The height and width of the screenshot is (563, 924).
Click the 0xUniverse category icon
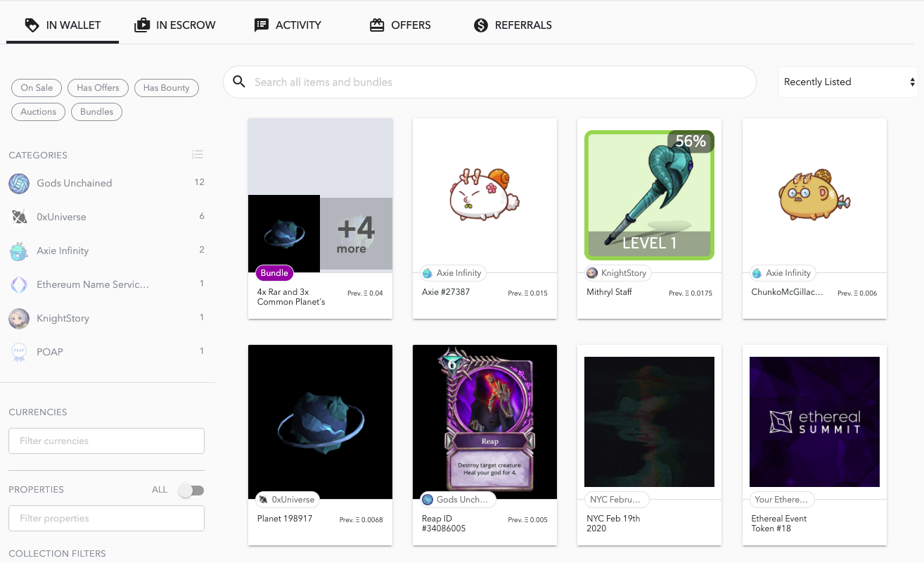click(x=19, y=217)
